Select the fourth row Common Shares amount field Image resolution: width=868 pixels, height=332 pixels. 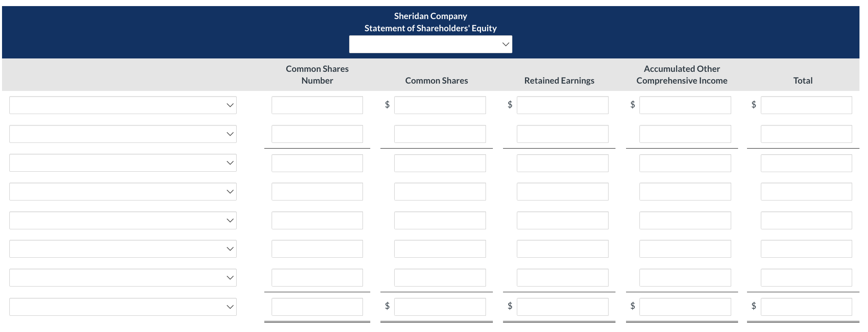click(440, 191)
